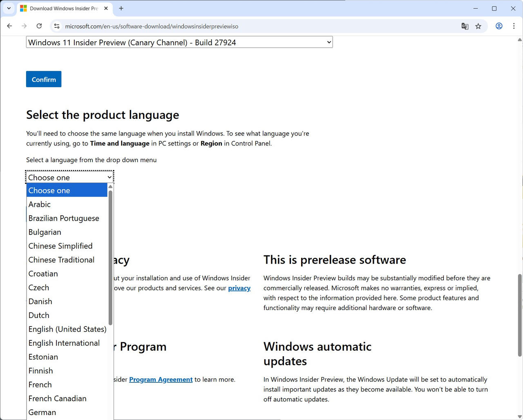View site information icon in address bar
Image resolution: width=523 pixels, height=420 pixels.
tap(57, 26)
